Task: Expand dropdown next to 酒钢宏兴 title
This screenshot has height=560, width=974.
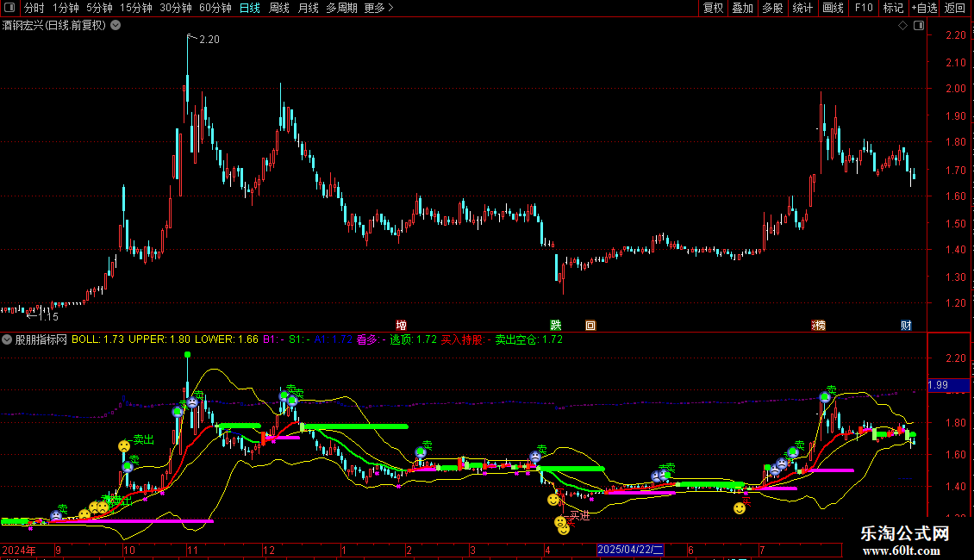Action: [x=116, y=26]
